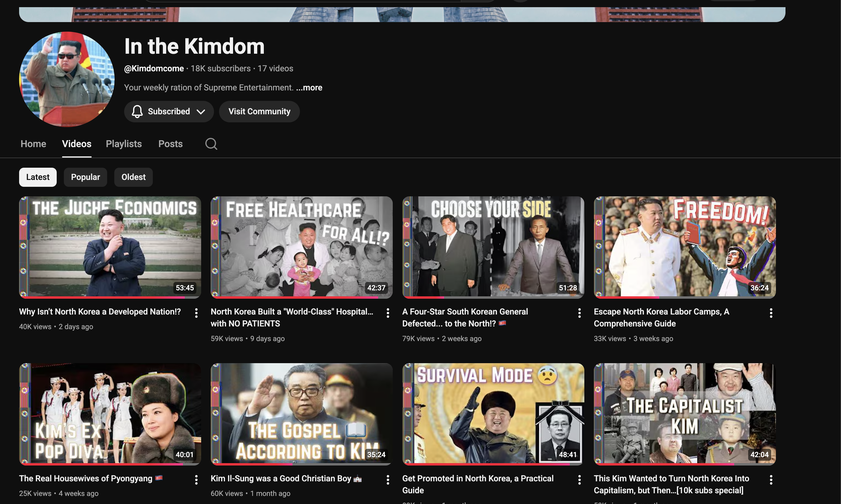Open the Free Healthcare For All thumbnail
This screenshot has height=504, width=841.
tap(301, 247)
